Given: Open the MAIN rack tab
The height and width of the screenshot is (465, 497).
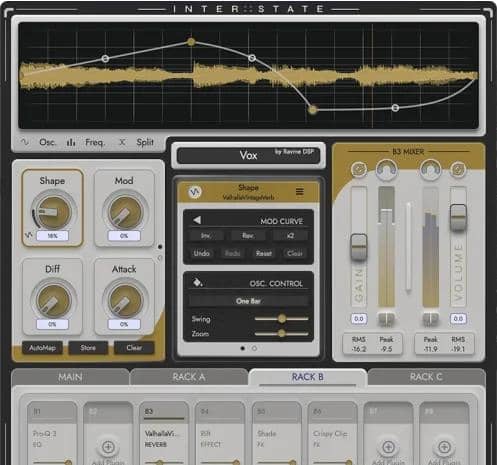Looking at the screenshot, I should pyautogui.click(x=70, y=377).
